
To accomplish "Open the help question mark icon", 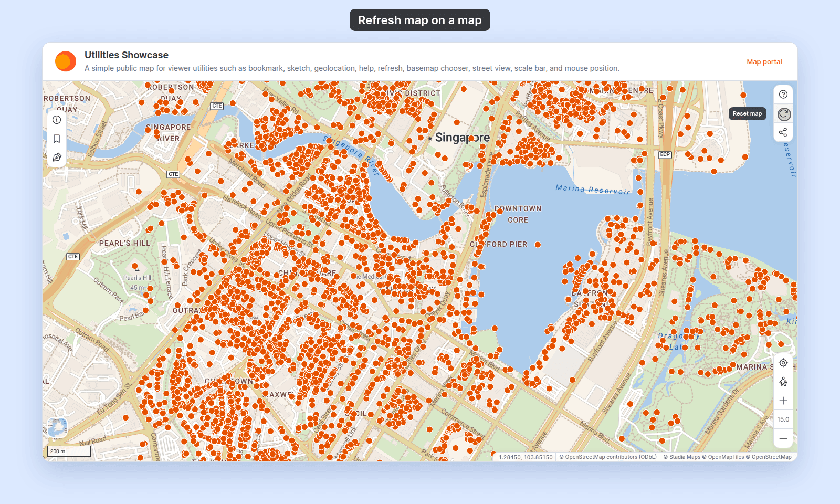I will (783, 94).
